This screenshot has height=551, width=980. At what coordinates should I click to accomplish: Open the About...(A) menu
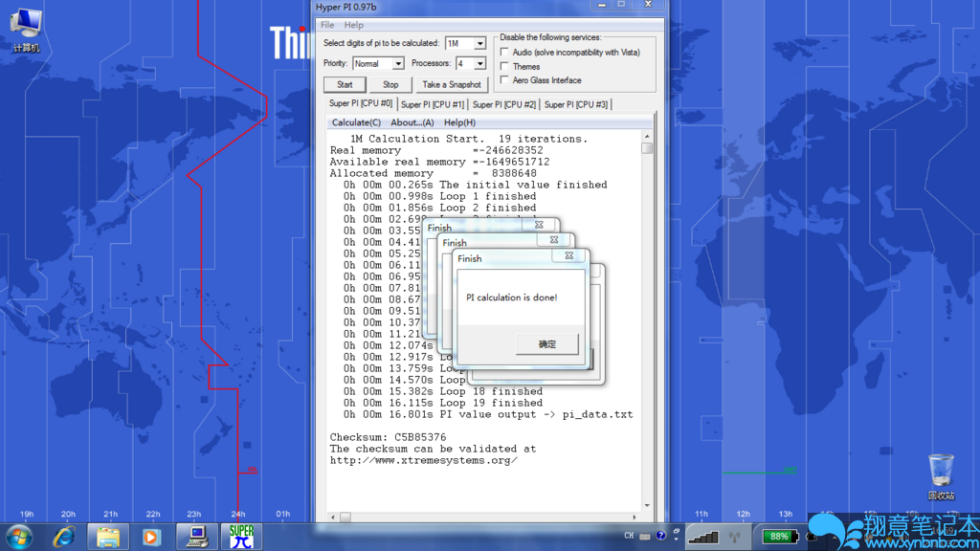tap(412, 122)
